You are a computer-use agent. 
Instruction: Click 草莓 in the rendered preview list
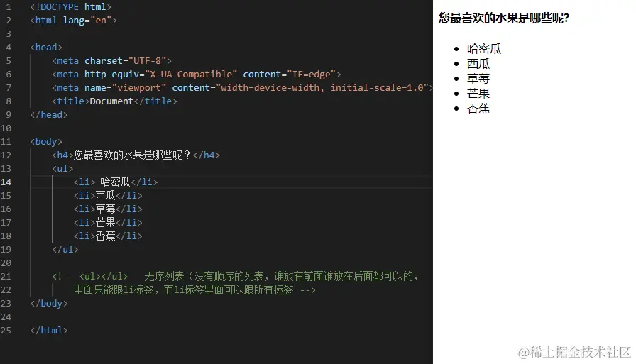tap(478, 79)
